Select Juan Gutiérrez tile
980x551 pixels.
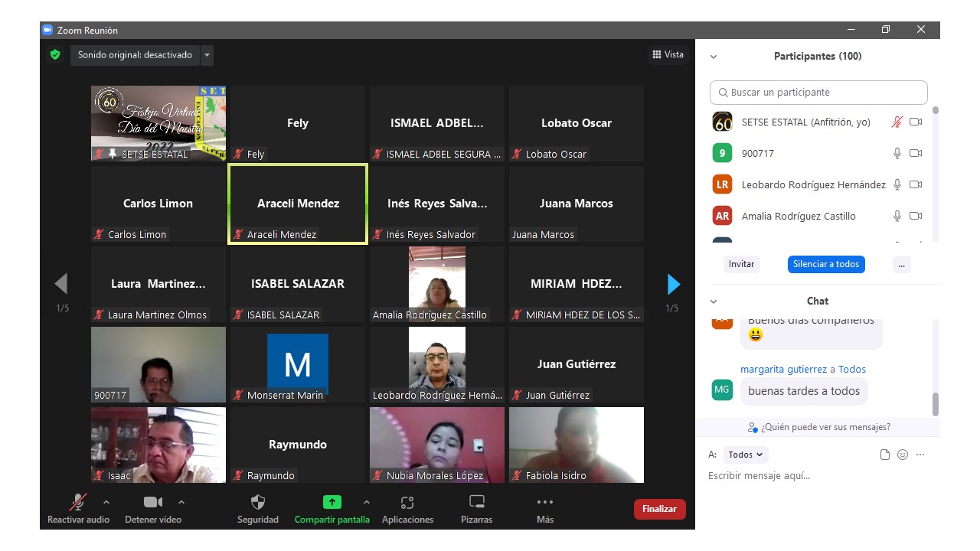click(x=577, y=364)
